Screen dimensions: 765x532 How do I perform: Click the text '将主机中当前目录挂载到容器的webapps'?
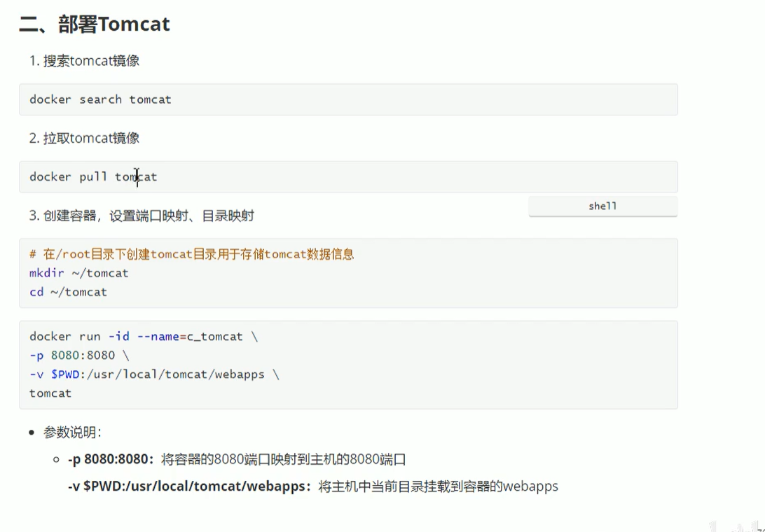pyautogui.click(x=438, y=486)
